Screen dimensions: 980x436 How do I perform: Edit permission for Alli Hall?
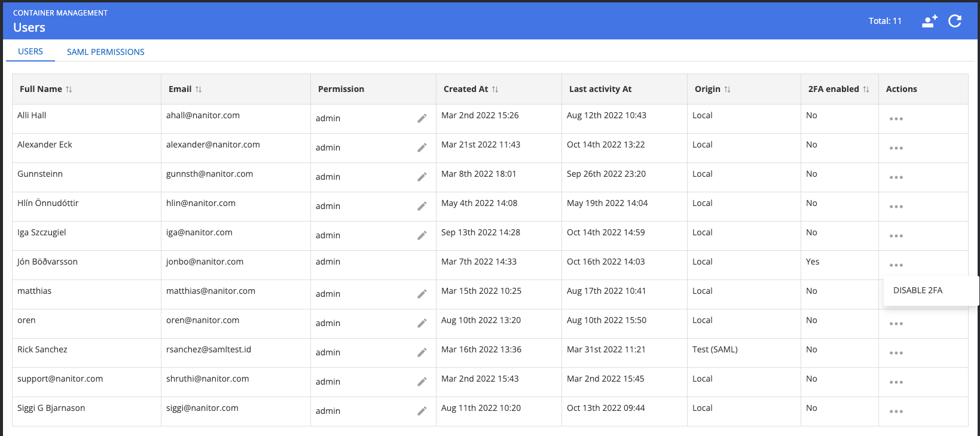tap(422, 118)
